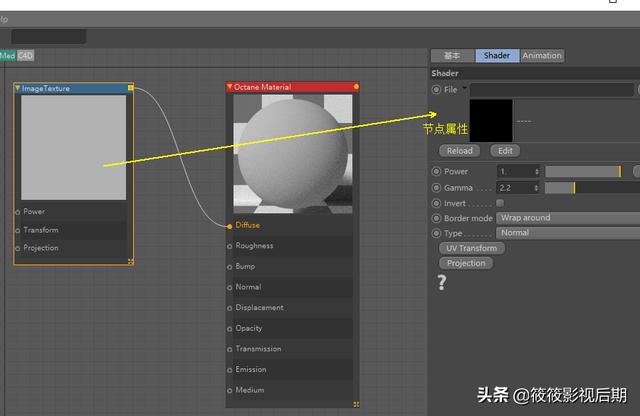Collapse the Octane Material node triangle

coord(230,87)
